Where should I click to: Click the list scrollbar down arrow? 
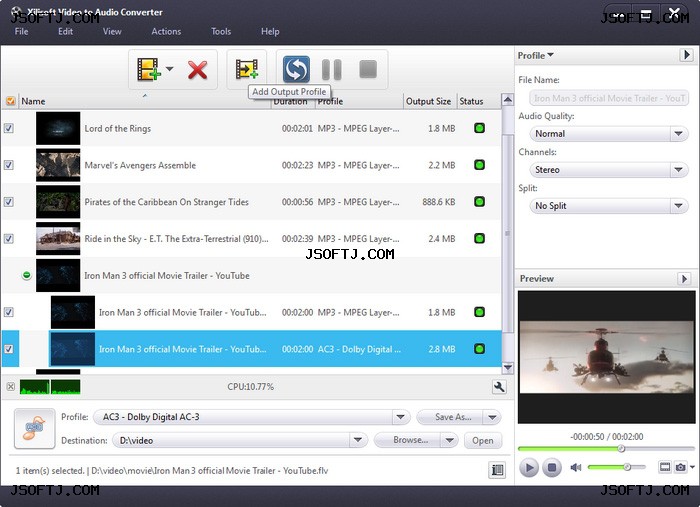tap(508, 368)
